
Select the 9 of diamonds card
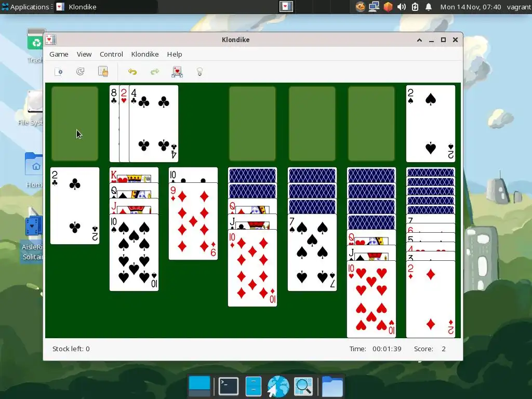[193, 221]
